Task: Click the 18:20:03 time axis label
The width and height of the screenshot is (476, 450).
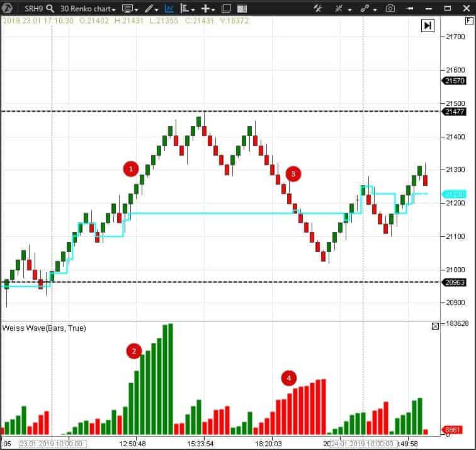Action: click(268, 444)
